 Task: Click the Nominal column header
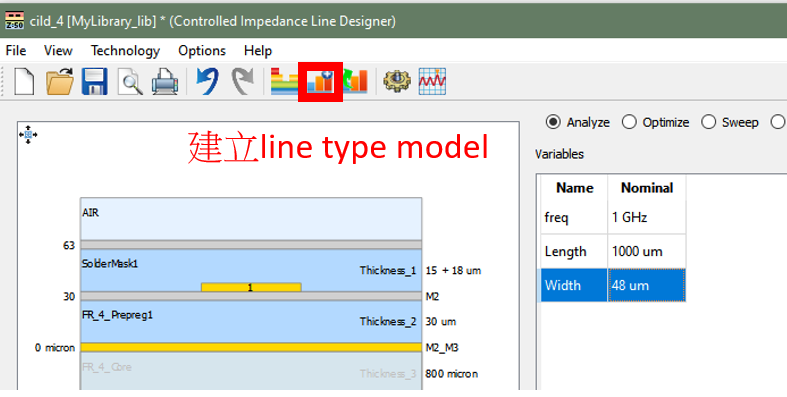(647, 188)
